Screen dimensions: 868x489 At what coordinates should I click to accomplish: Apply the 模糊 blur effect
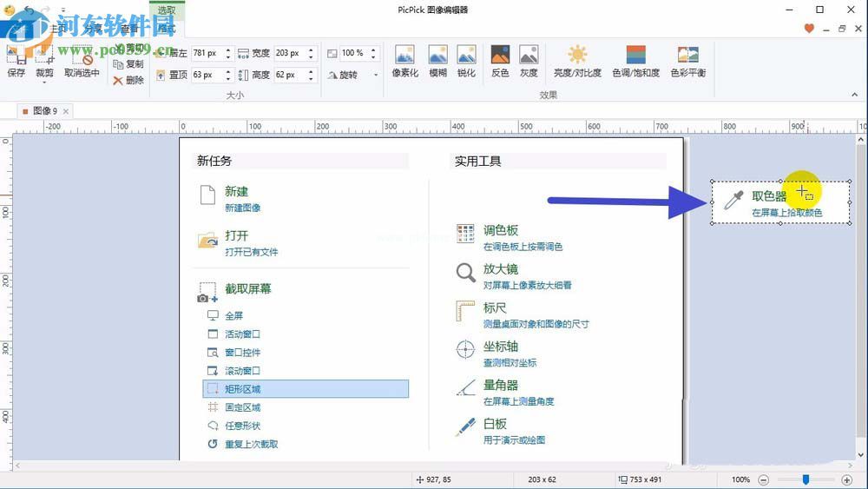(437, 61)
